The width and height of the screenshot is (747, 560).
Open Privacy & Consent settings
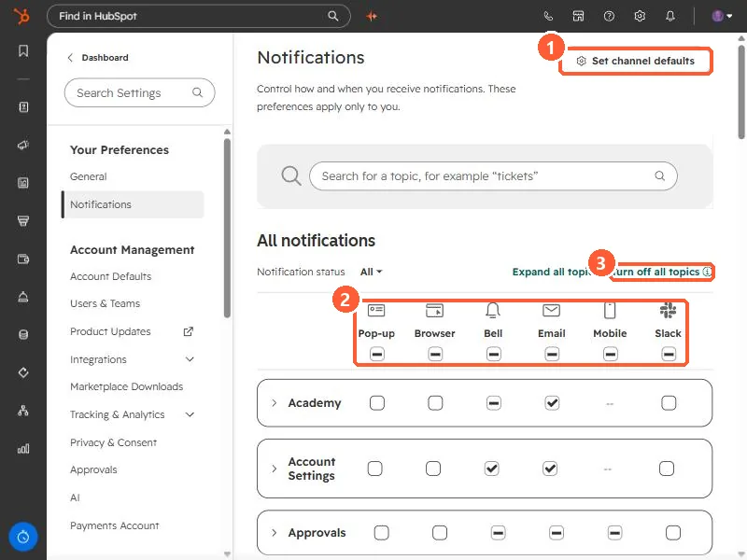[x=113, y=442]
